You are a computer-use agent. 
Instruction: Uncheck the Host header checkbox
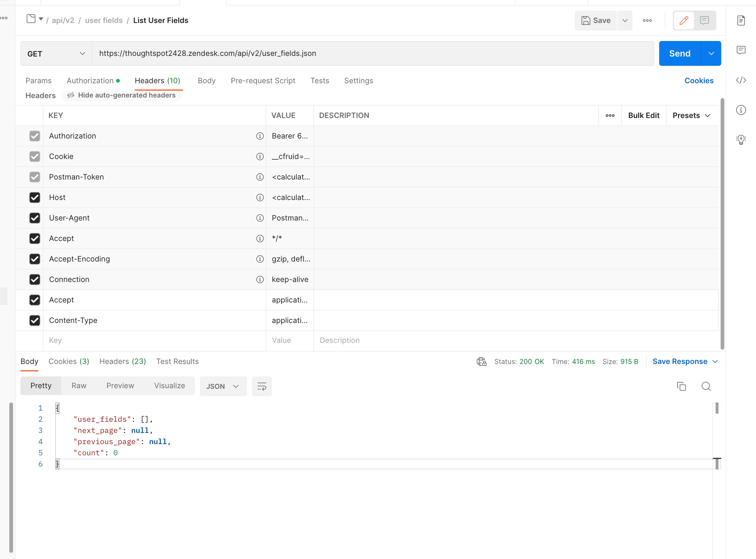34,198
